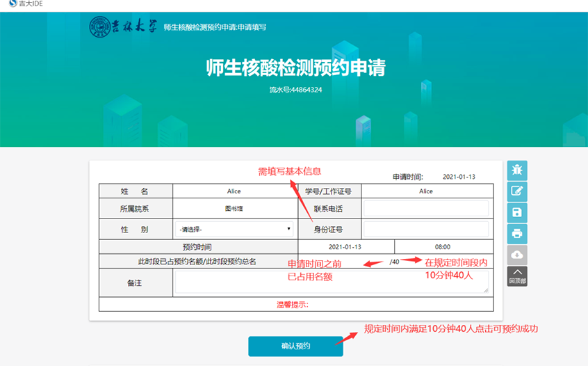588x366 pixels.
Task: Open the 性别 gender dropdown
Action: click(234, 229)
